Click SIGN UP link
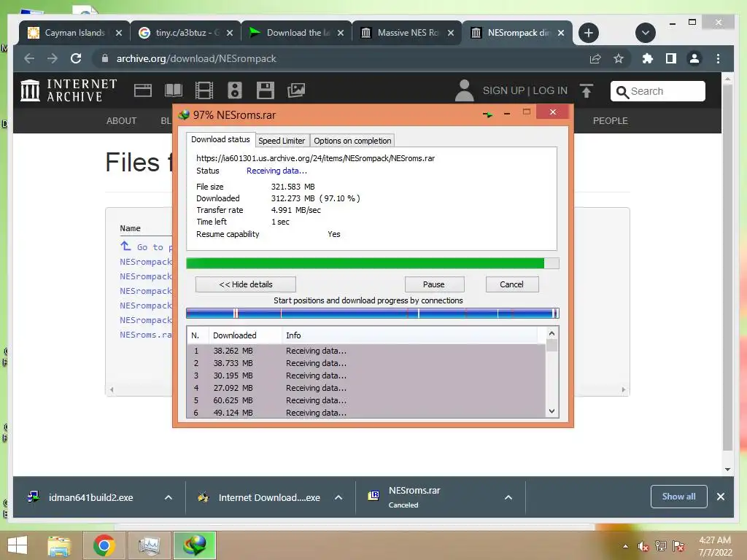 (x=503, y=90)
